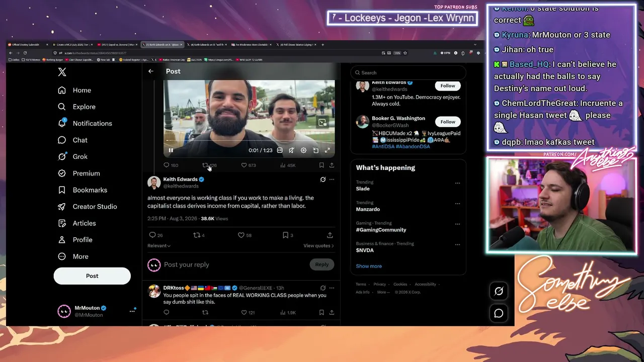
Task: Open more options on DRKtoss's reply
Action: coord(332,288)
